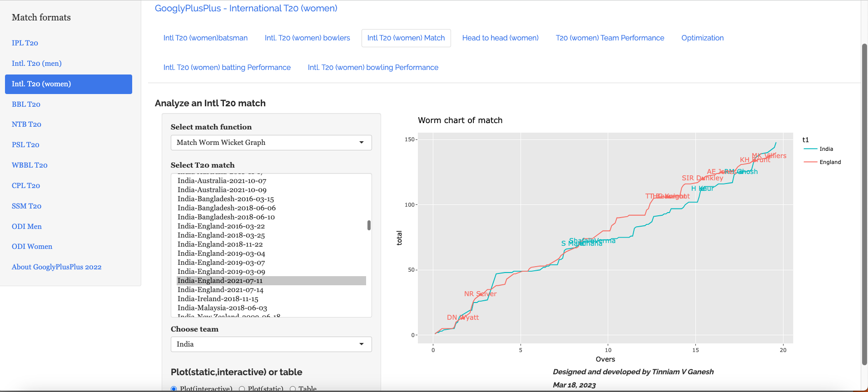Viewport: 868px width, 392px height.
Task: Click IPL T20 in the sidebar
Action: click(25, 43)
